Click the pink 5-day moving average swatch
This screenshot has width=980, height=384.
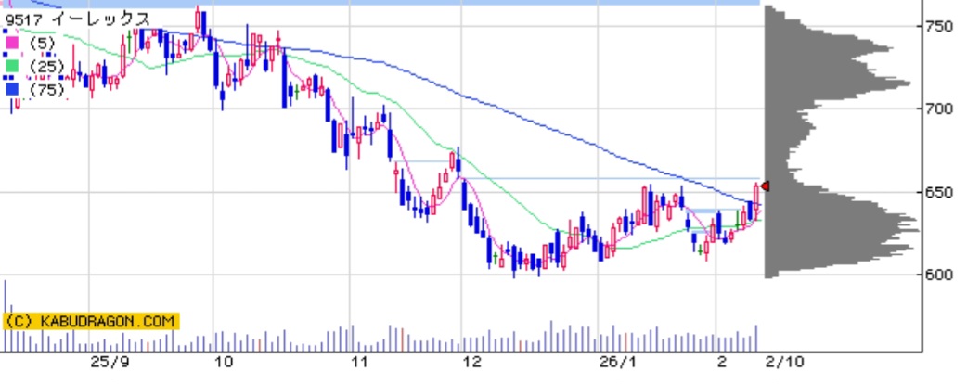[12, 43]
